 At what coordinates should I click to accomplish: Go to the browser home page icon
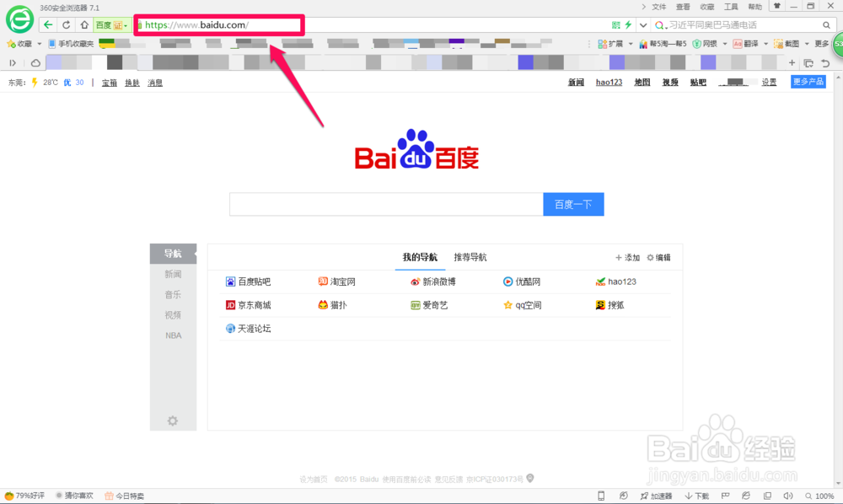[x=84, y=24]
